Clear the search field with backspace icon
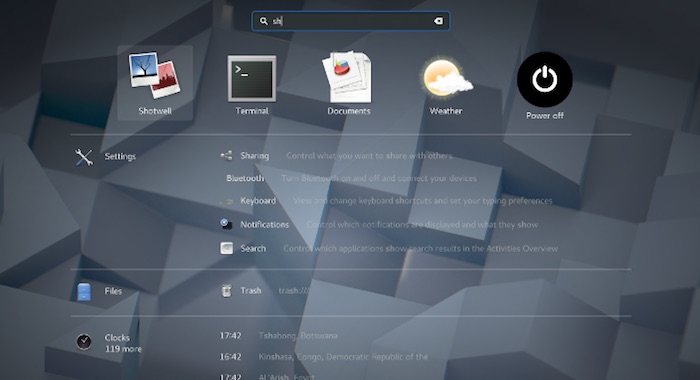 (438, 21)
